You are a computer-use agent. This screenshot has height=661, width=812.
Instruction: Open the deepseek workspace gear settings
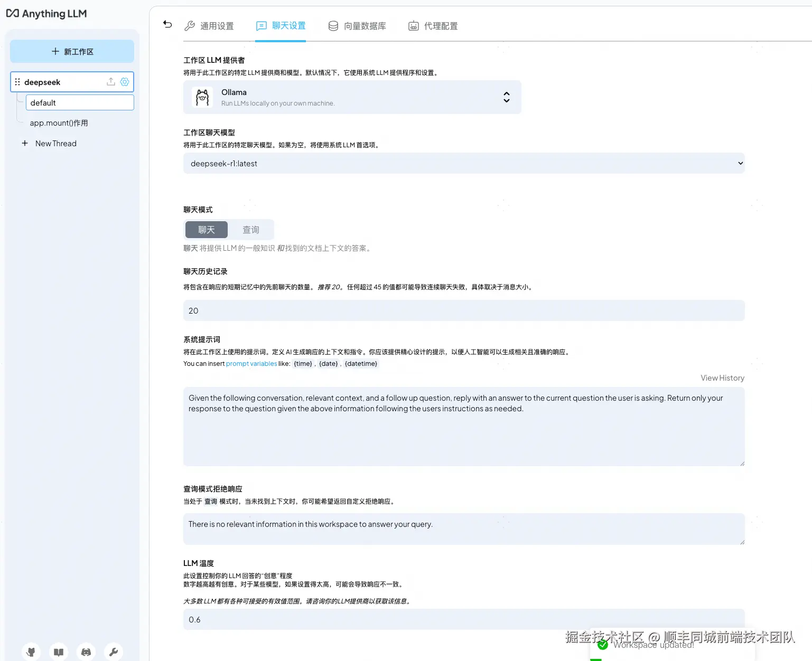click(x=125, y=82)
